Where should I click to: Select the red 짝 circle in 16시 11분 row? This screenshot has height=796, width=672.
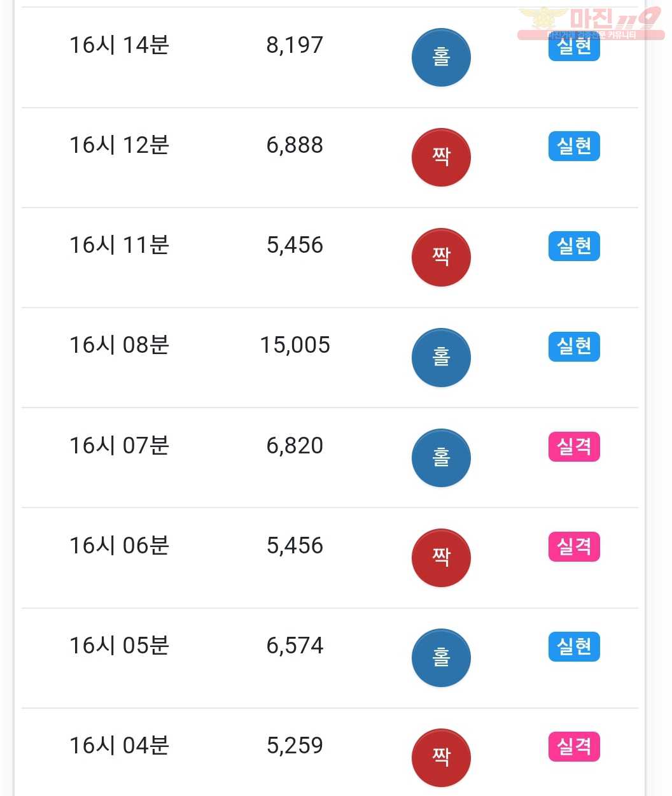coord(441,257)
